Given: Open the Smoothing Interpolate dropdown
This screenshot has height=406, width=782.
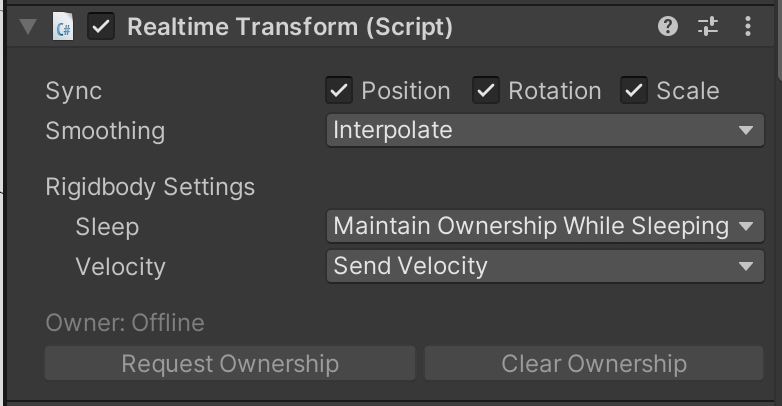Looking at the screenshot, I should click(x=545, y=131).
